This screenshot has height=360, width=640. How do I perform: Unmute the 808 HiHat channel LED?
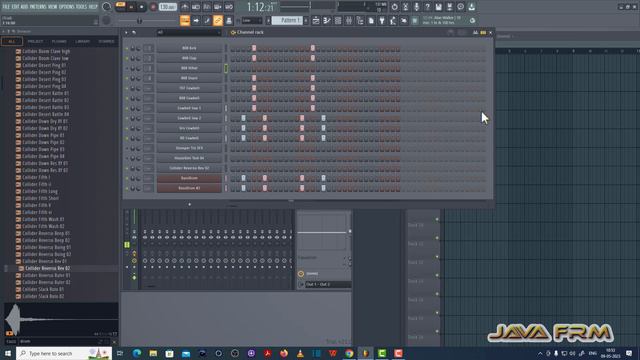tap(127, 69)
